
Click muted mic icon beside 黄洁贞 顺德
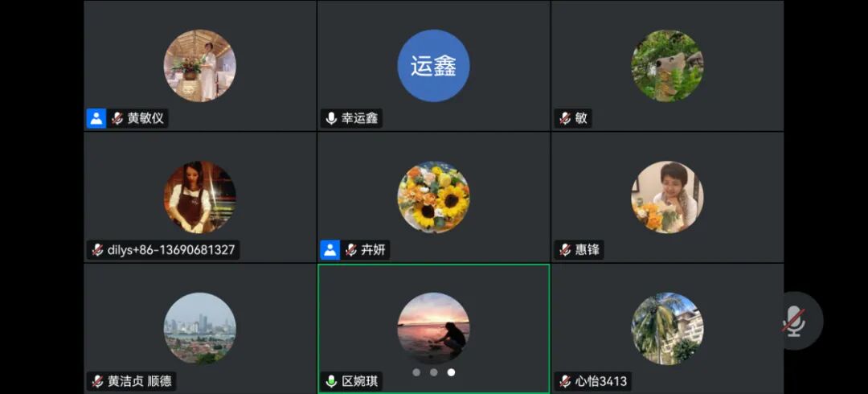click(x=97, y=381)
